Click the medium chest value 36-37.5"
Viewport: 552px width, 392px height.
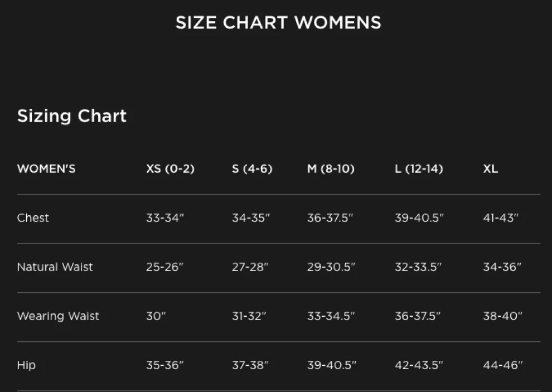click(x=331, y=218)
